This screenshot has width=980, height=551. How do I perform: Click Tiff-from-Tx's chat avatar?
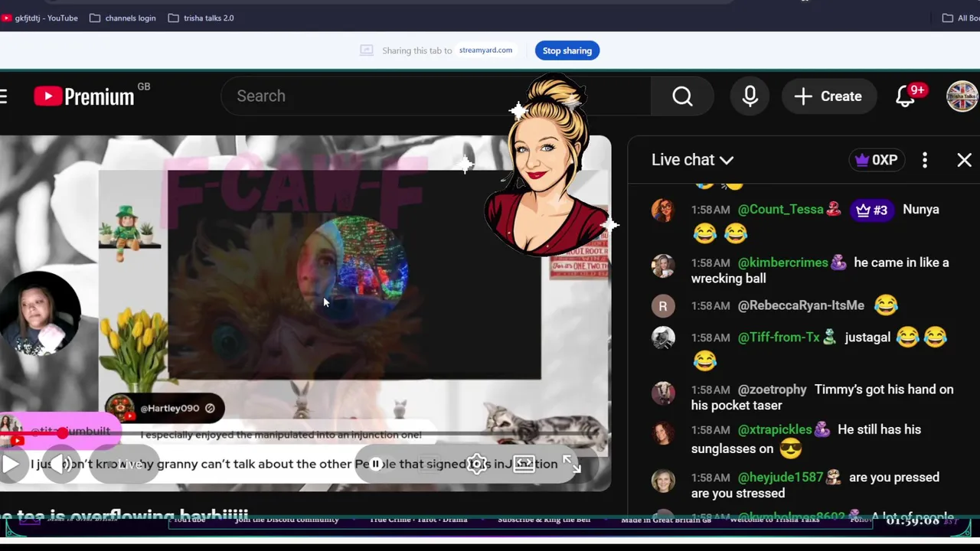[x=663, y=338]
